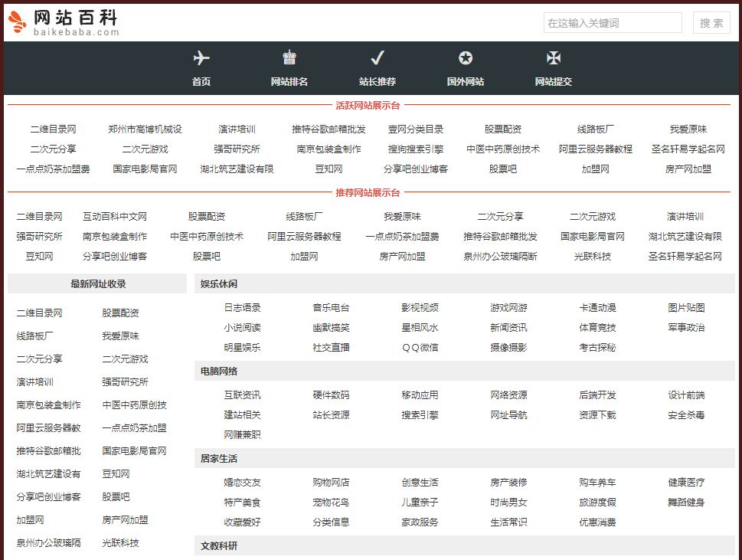The width and height of the screenshot is (742, 560).
Task: Open the 小说阅读 category
Action: pyautogui.click(x=242, y=328)
